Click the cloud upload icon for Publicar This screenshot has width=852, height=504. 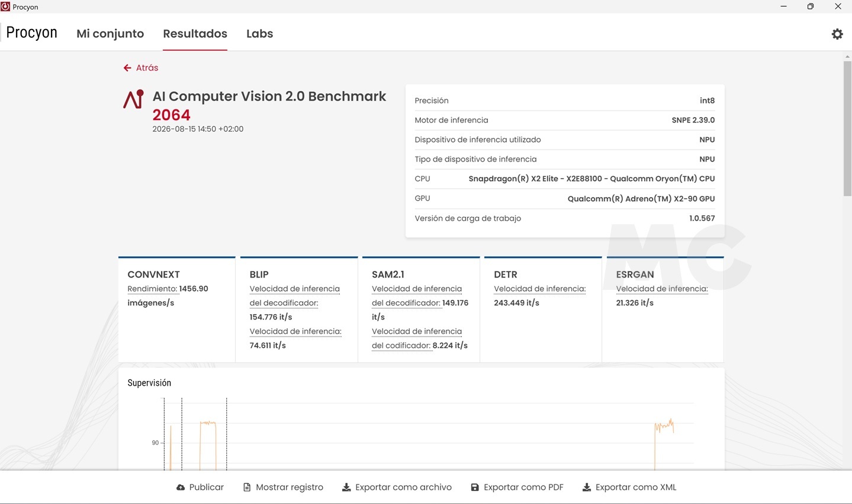(181, 487)
